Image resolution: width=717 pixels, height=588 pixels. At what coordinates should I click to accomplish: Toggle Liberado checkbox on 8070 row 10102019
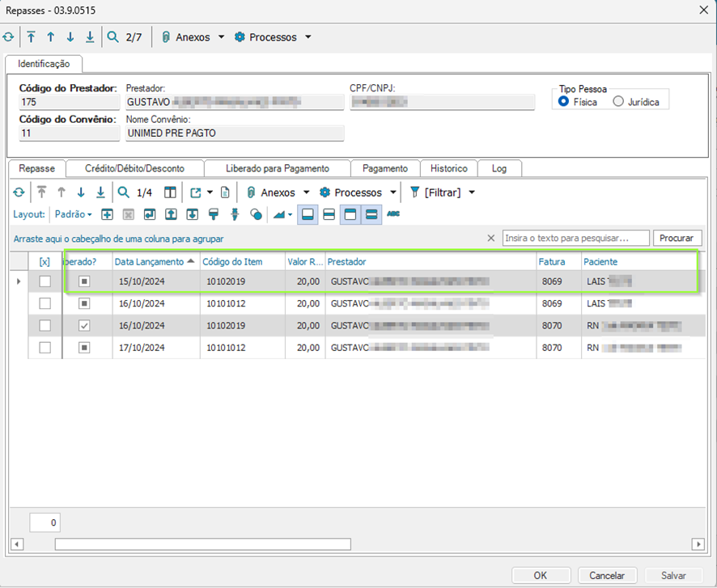click(x=84, y=326)
